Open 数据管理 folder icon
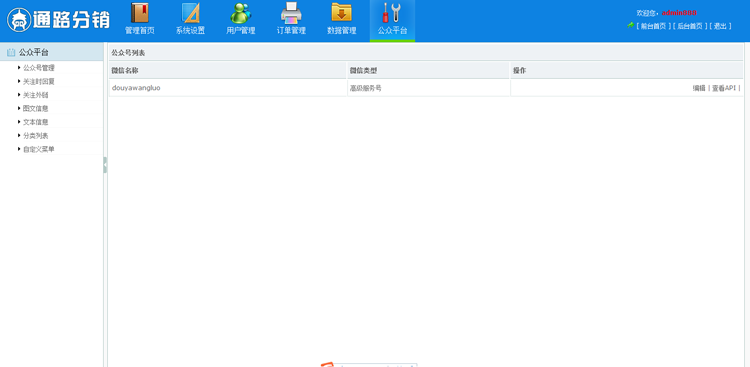Image resolution: width=750 pixels, height=367 pixels. (342, 13)
